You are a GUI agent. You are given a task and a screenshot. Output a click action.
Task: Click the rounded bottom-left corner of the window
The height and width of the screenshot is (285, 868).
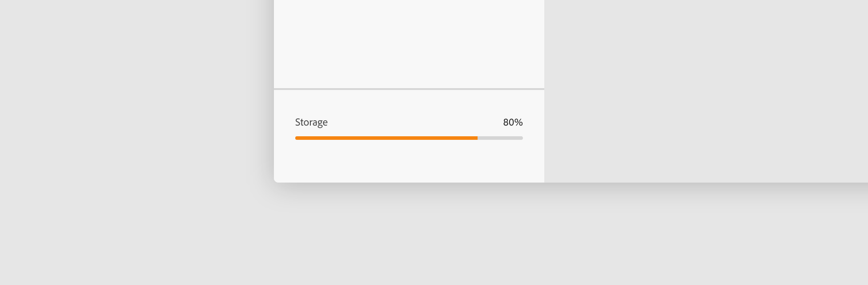[276, 180]
